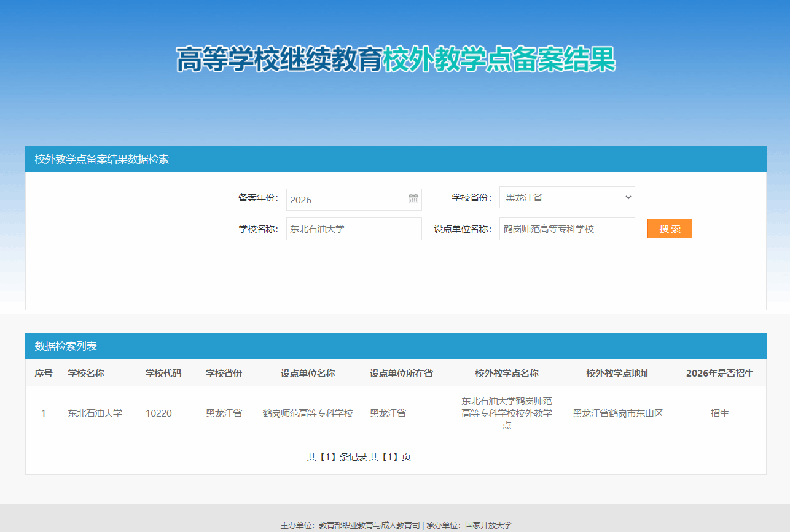This screenshot has height=532, width=790.
Task: Select the school code 10220 cell
Action: tap(158, 413)
